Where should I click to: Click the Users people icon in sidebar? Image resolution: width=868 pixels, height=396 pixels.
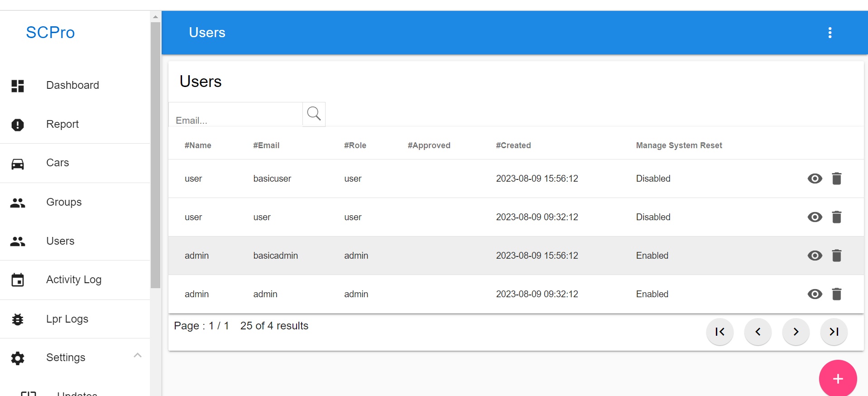click(18, 241)
